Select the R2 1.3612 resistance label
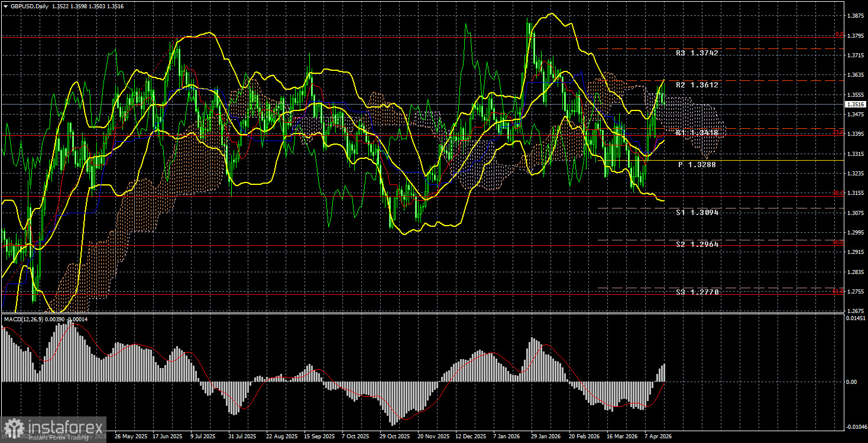The width and height of the screenshot is (868, 443). point(697,85)
